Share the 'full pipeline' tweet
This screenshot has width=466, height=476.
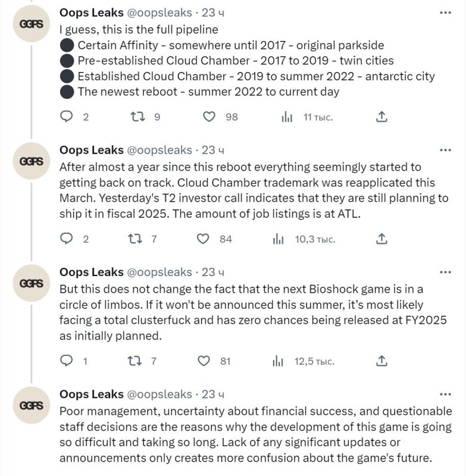pyautogui.click(x=383, y=117)
